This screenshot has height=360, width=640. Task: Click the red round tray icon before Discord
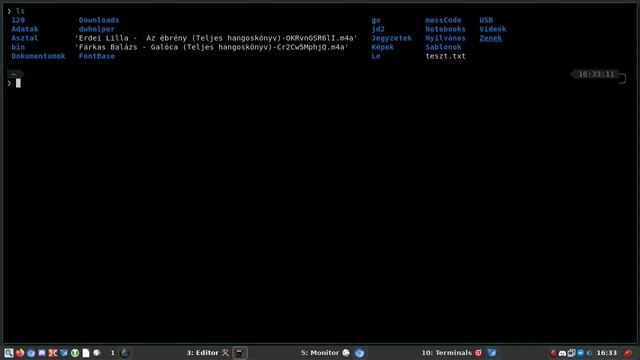click(x=553, y=353)
